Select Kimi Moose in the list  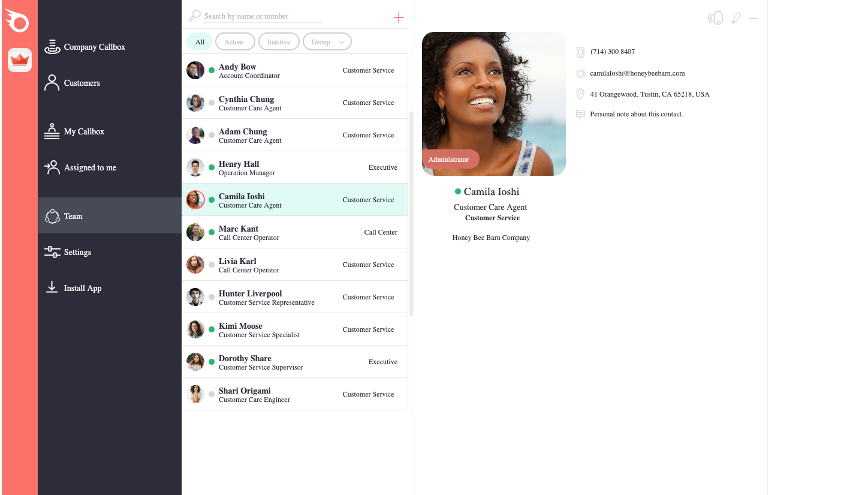295,329
